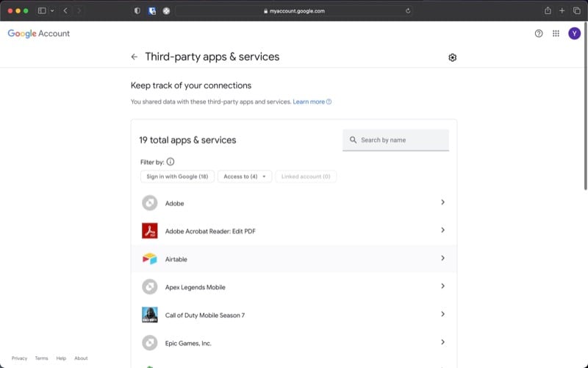Image resolution: width=588 pixels, height=368 pixels.
Task: Select the Apex Legends Mobile name text
Action: (x=196, y=287)
